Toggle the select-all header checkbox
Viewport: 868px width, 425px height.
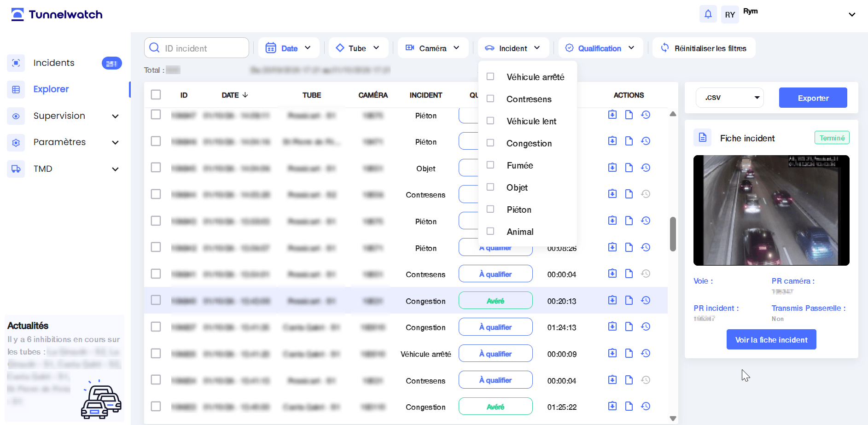pos(156,95)
